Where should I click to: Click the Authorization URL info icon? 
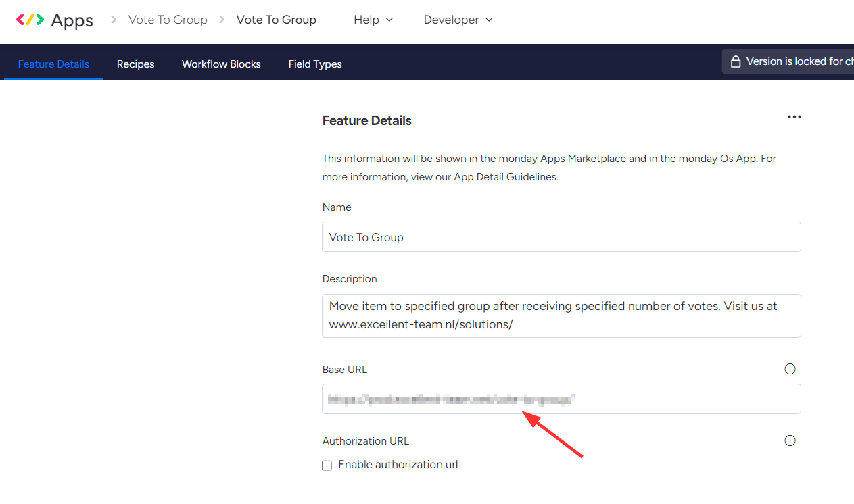[x=790, y=440]
